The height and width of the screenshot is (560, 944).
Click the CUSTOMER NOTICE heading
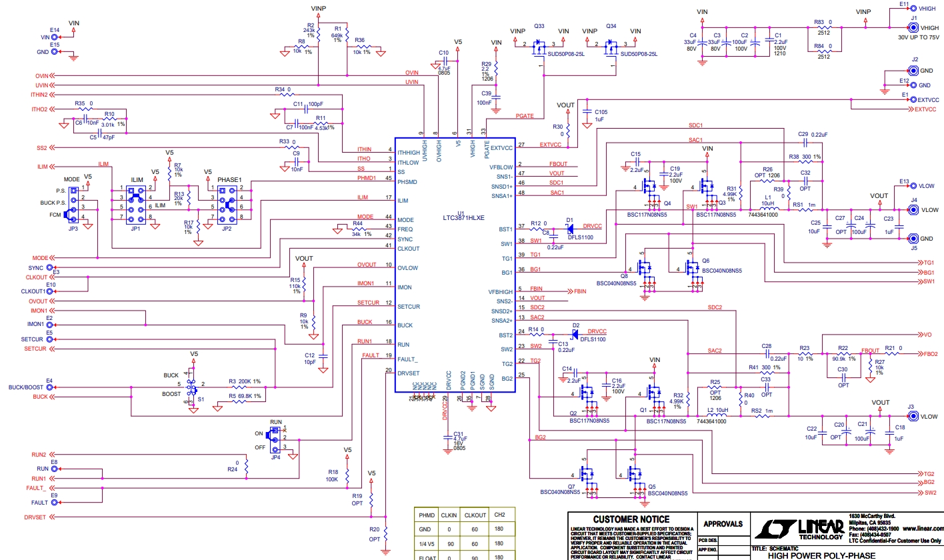(631, 519)
